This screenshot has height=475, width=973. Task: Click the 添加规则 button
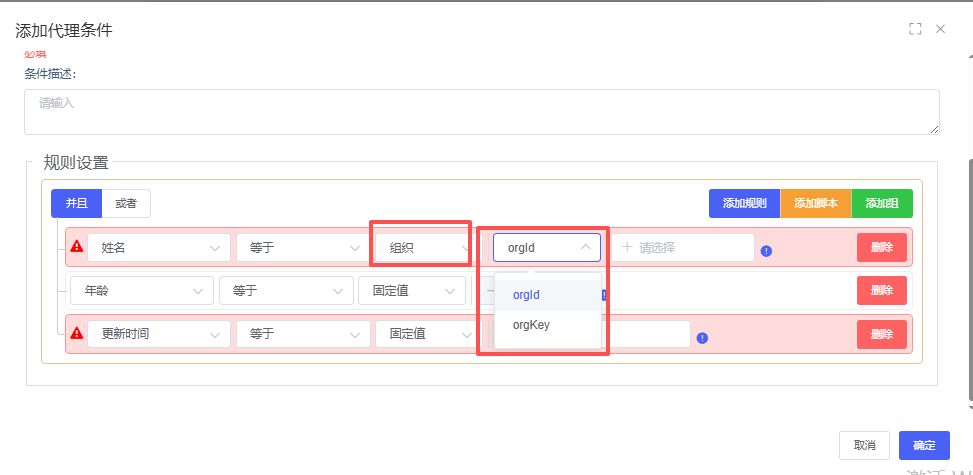click(x=744, y=204)
